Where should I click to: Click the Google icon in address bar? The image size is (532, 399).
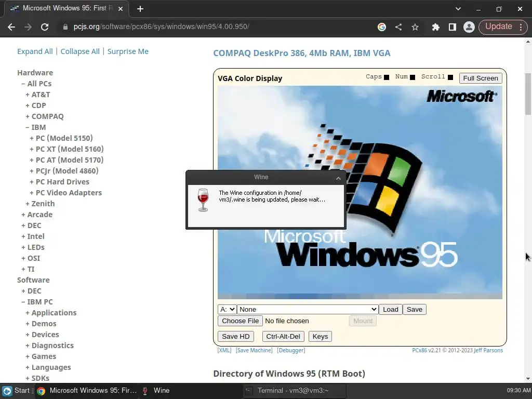tap(382, 27)
